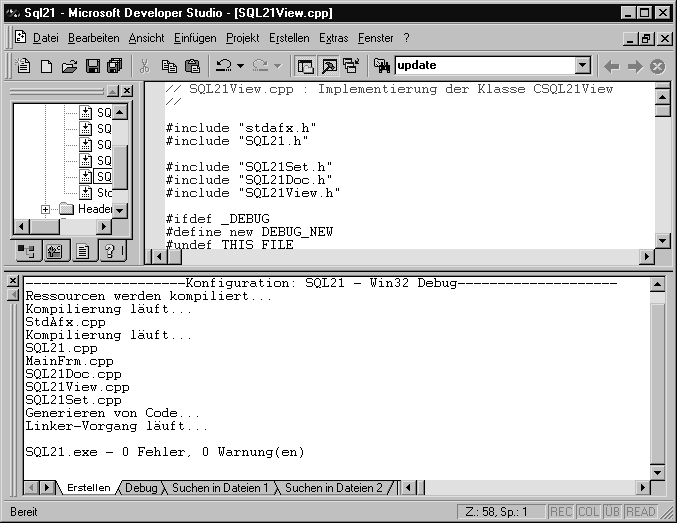Select the Erstellen output tab
Image resolution: width=677 pixels, height=523 pixels.
[x=89, y=488]
